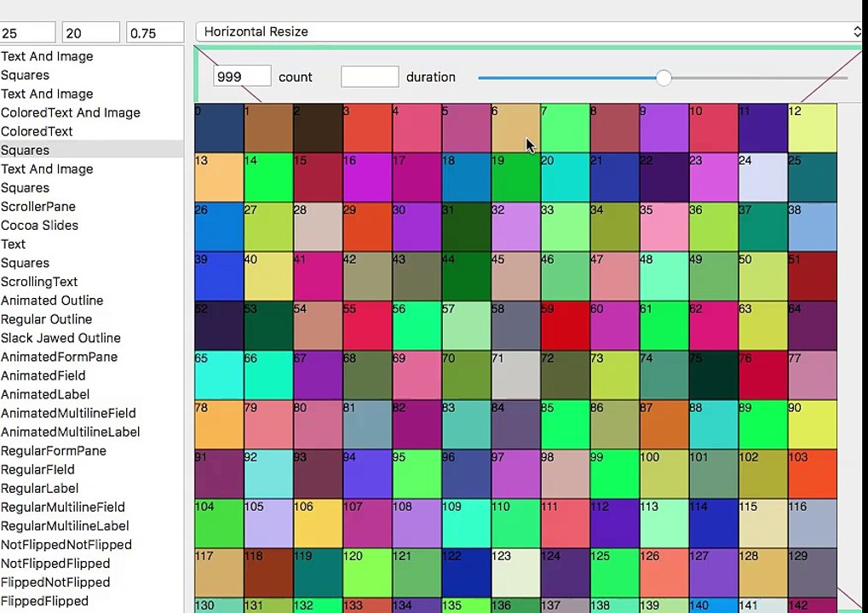Select FlippedNotFlipped list item
The height and width of the screenshot is (613, 868).
click(91, 582)
